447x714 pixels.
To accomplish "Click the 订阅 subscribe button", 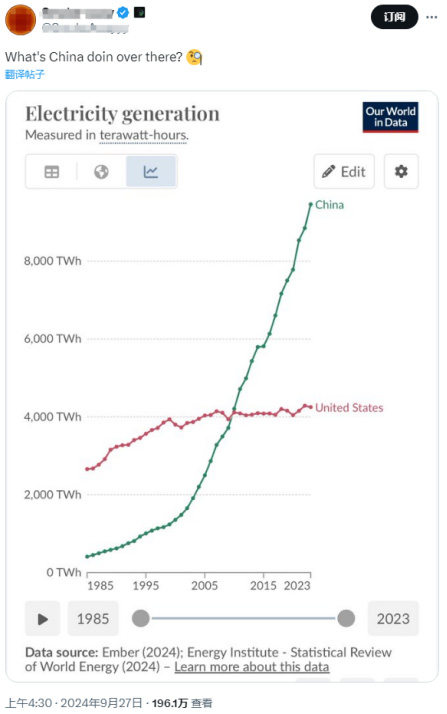I will click(x=394, y=17).
